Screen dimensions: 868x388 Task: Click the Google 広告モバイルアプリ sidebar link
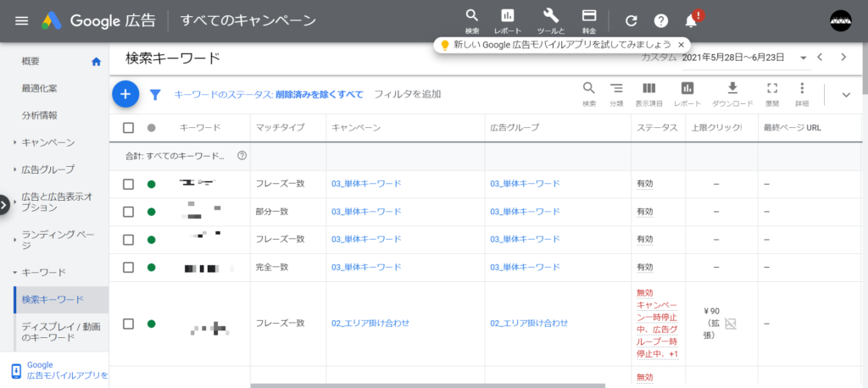66,370
